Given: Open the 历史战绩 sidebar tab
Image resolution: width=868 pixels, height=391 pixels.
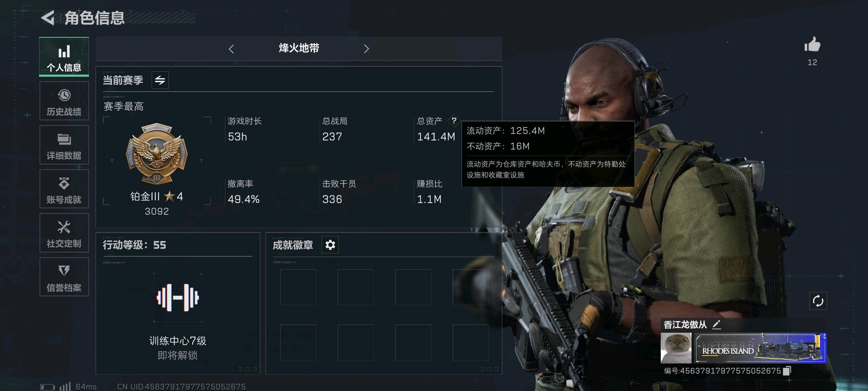Looking at the screenshot, I should pyautogui.click(x=64, y=101).
